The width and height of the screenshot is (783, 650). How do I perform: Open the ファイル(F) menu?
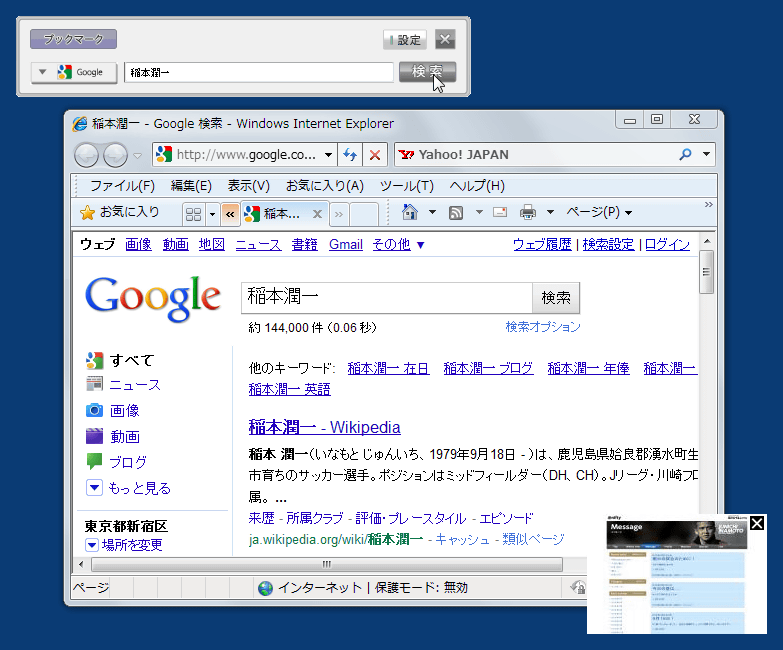click(122, 186)
